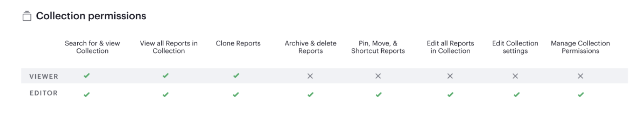Select the EDITOR row label
The image size is (644, 123).
pos(44,93)
